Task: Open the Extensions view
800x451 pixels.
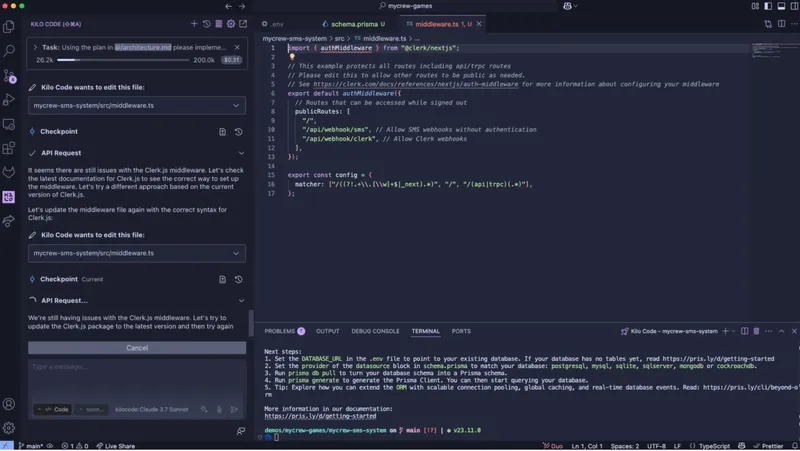Action: click(x=9, y=148)
